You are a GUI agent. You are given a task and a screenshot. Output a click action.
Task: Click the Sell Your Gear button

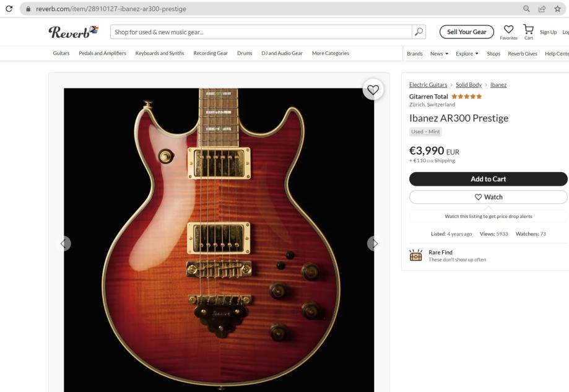click(x=466, y=32)
